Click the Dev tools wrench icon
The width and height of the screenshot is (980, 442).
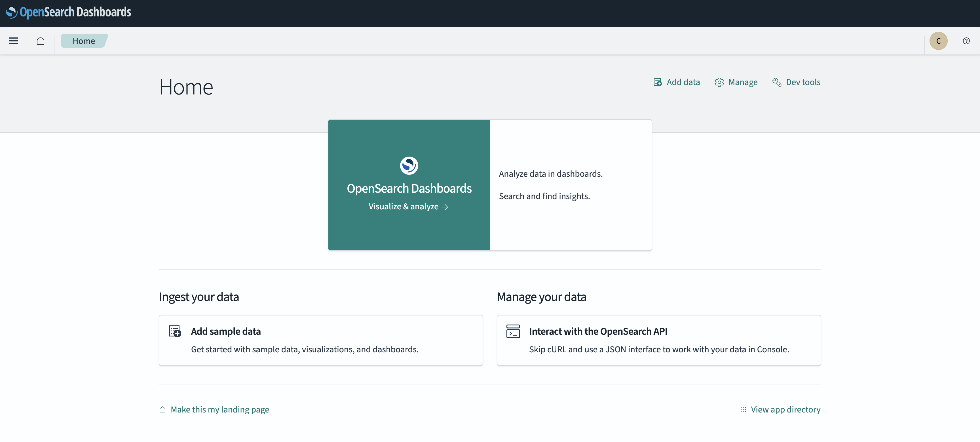coord(776,82)
